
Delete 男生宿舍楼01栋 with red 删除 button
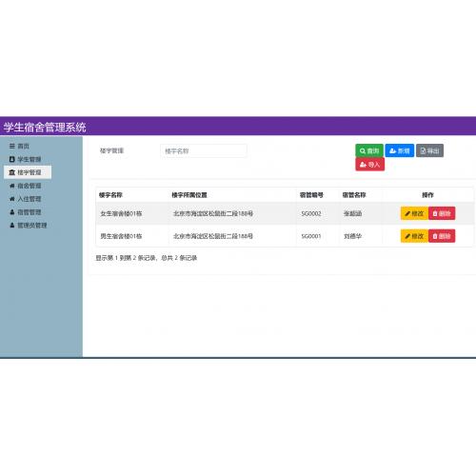click(x=442, y=236)
